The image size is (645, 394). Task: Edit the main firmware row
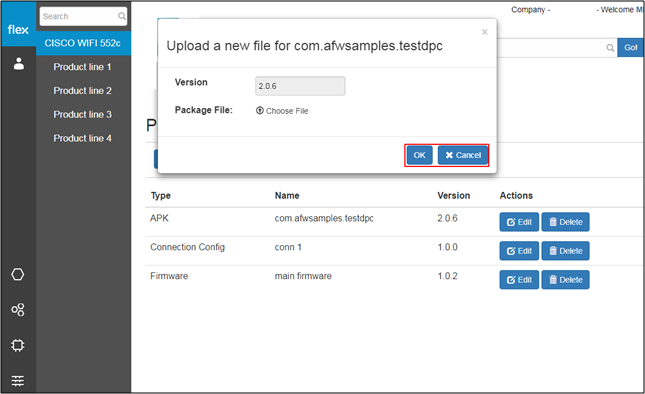519,280
